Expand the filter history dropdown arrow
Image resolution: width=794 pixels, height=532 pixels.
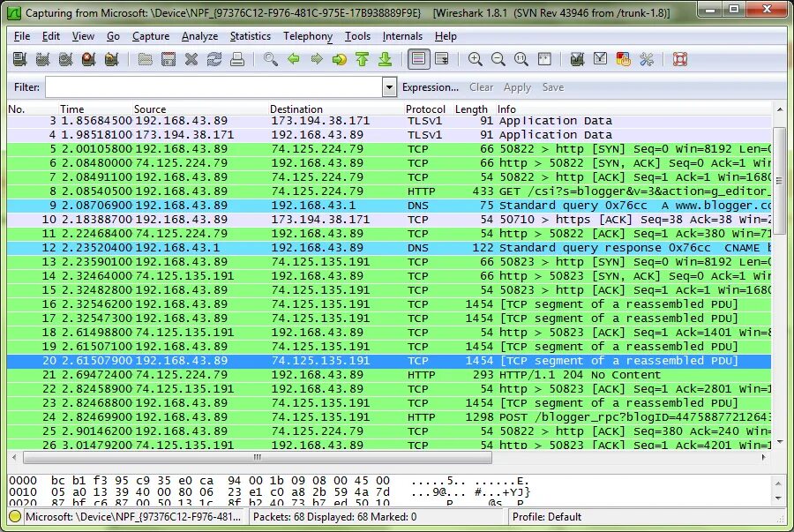(x=389, y=87)
